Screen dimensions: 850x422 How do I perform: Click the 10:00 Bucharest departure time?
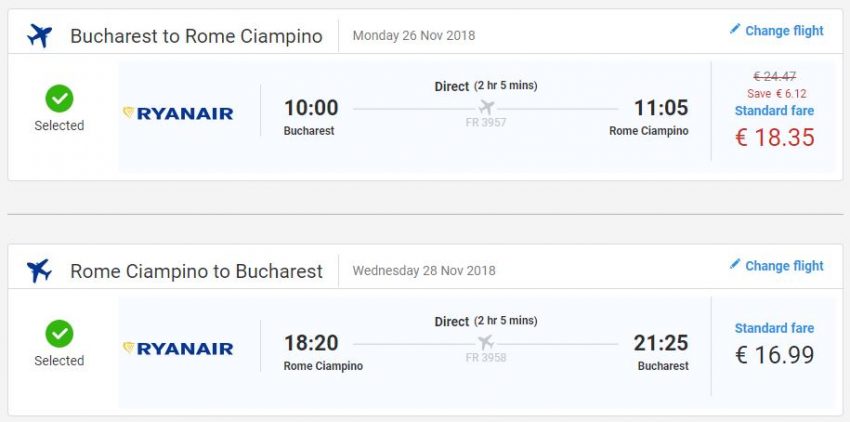[x=311, y=108]
